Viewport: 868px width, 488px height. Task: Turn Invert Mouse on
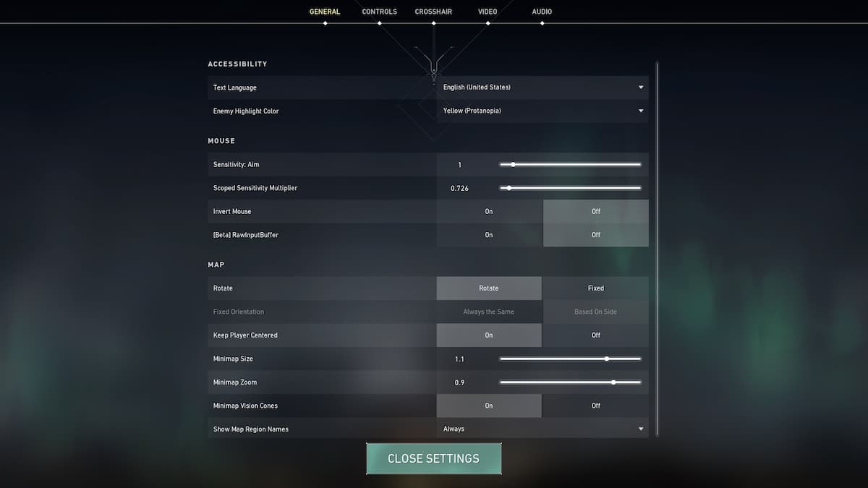click(489, 212)
